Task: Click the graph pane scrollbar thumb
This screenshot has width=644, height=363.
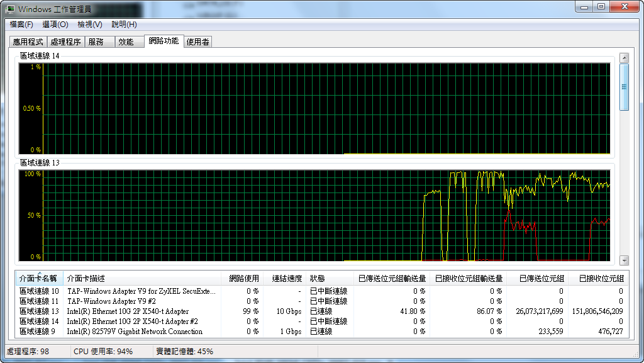Action: point(625,87)
